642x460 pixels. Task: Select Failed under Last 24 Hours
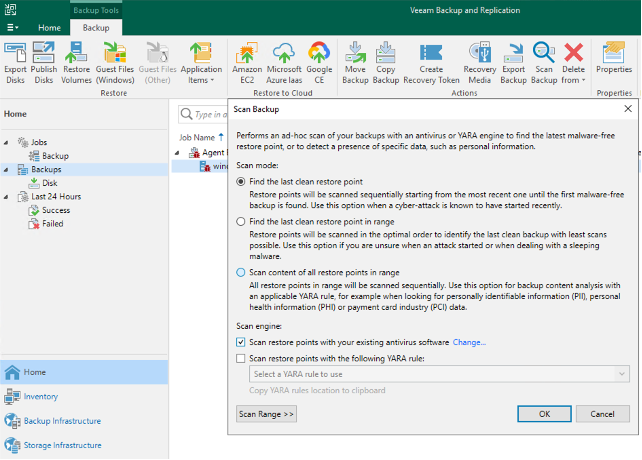pos(53,224)
